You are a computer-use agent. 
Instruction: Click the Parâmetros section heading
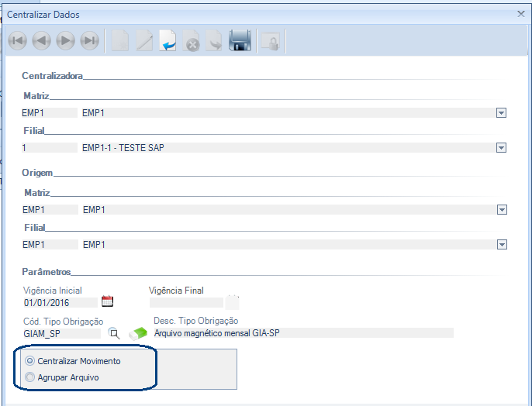(x=47, y=272)
